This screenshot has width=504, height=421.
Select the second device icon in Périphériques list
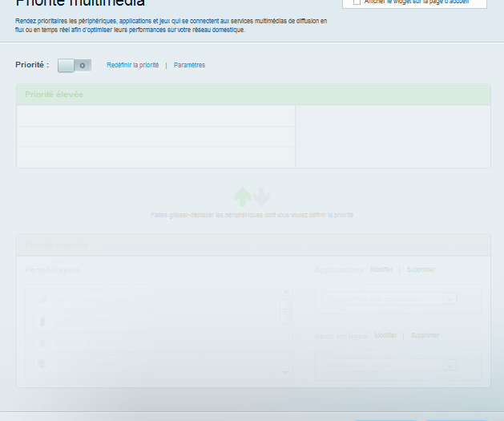tap(42, 322)
